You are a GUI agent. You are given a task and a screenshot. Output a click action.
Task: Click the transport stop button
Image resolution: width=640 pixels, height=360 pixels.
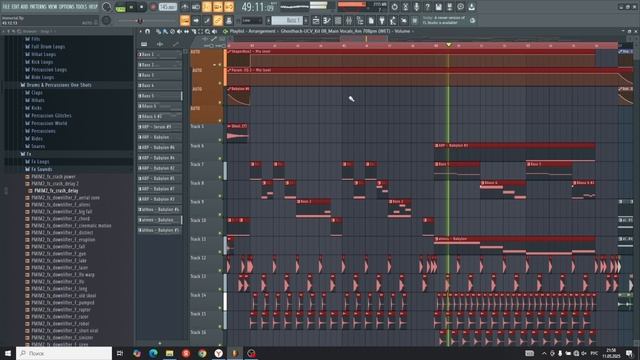(x=142, y=7)
